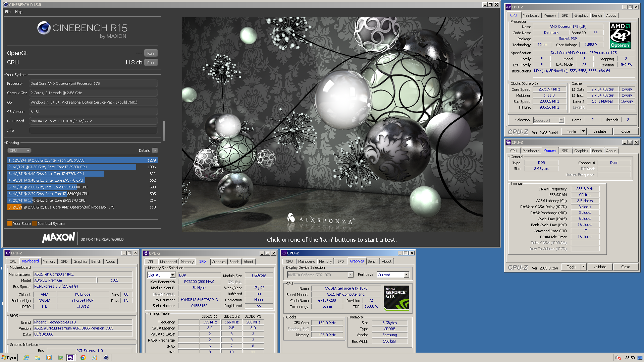The image size is (644, 362).
Task: Select ranking row AMD Opteron Processor 175
Action: [82, 207]
